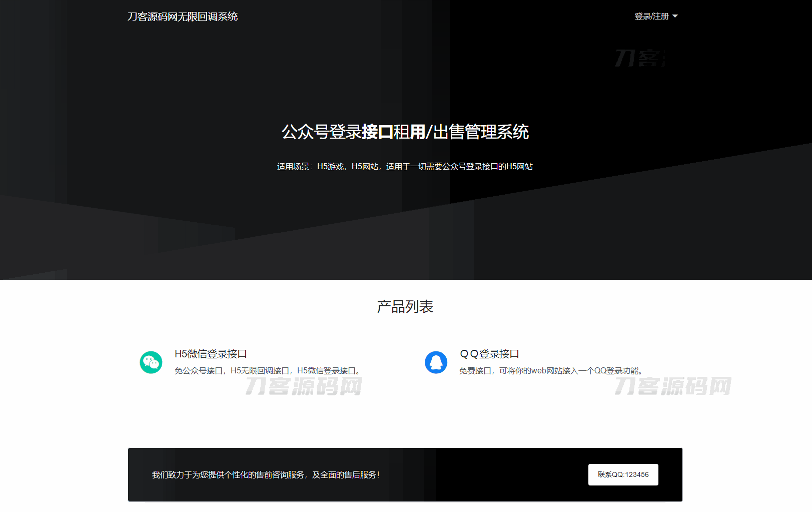Screen dimensions: 812x512
Task: Click the 公众号登录接口租用/出售管理系统 headline
Action: click(405, 132)
